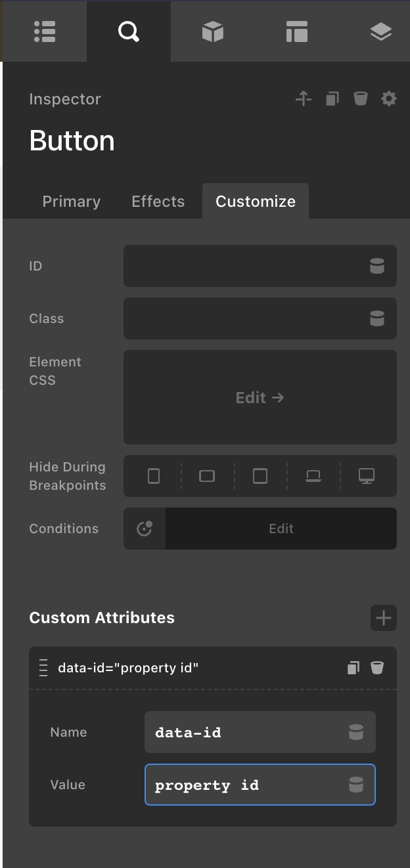This screenshot has height=868, width=410.
Task: Switch to the Primary tab
Action: [72, 202]
